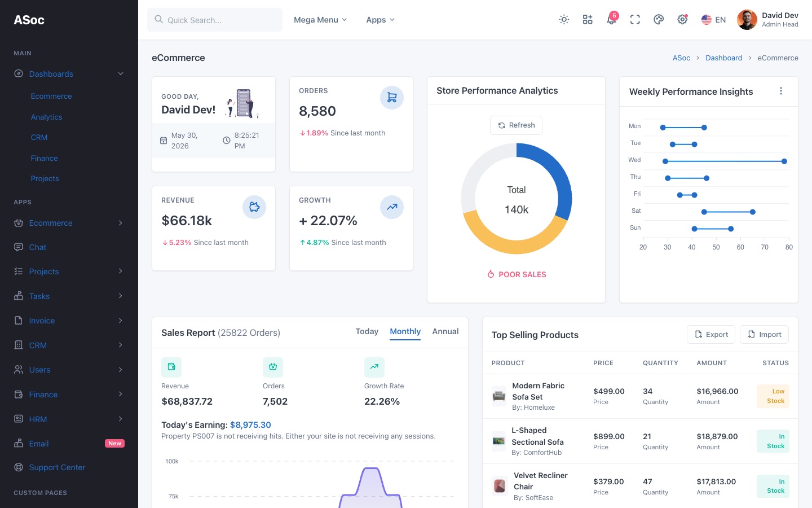Open the apps grid shortcut icon
The height and width of the screenshot is (508, 812).
[588, 20]
